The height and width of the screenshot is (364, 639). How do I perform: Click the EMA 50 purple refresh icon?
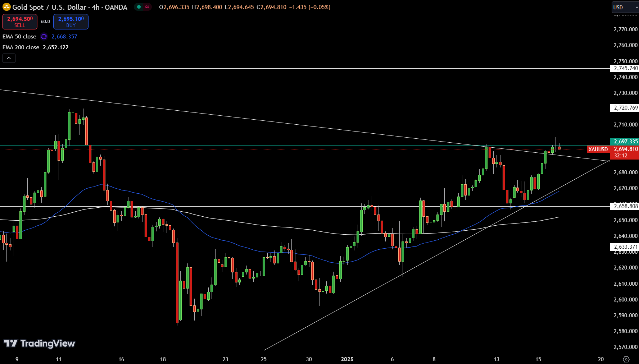coord(44,37)
